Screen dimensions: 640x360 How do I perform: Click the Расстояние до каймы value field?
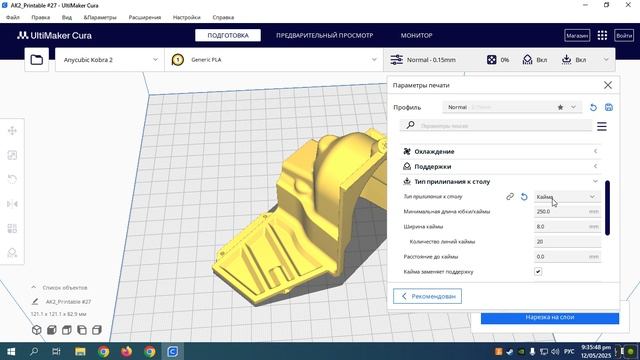coord(567,257)
